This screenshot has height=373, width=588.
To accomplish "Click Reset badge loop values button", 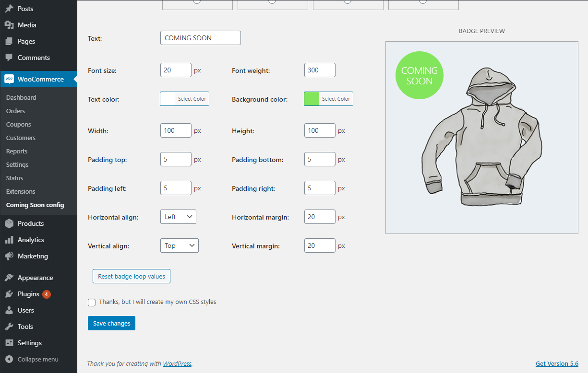I will click(x=132, y=276).
